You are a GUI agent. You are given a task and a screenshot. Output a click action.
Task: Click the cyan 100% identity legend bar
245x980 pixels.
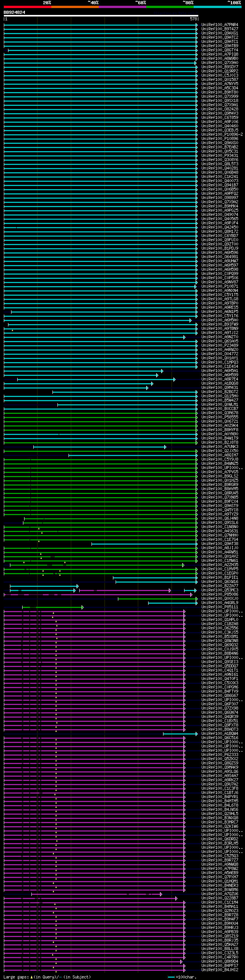(x=217, y=7)
